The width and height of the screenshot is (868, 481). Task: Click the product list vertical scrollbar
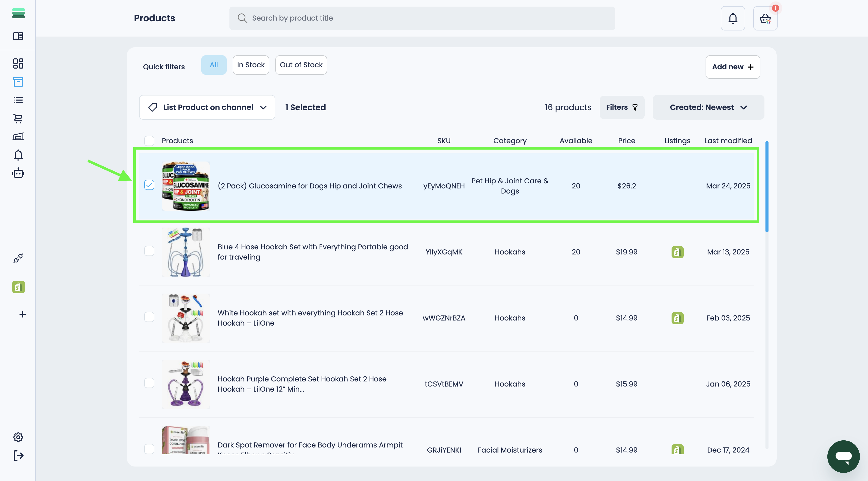[x=767, y=187]
